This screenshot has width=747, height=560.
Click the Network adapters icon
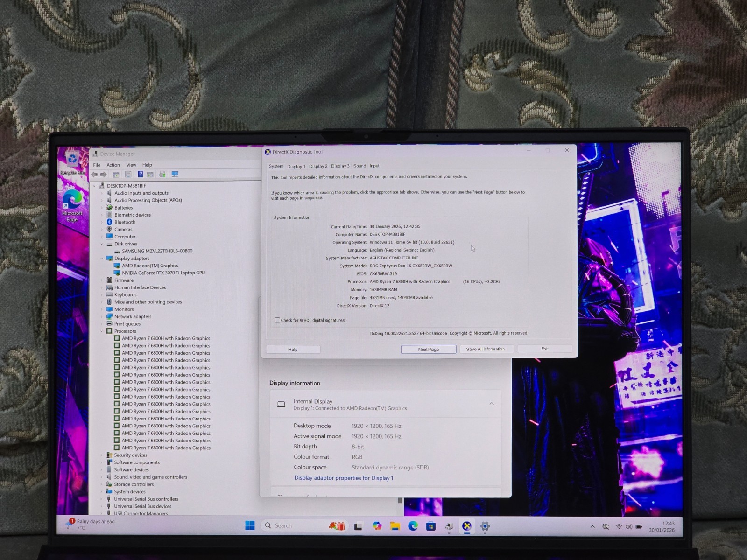pyautogui.click(x=109, y=316)
